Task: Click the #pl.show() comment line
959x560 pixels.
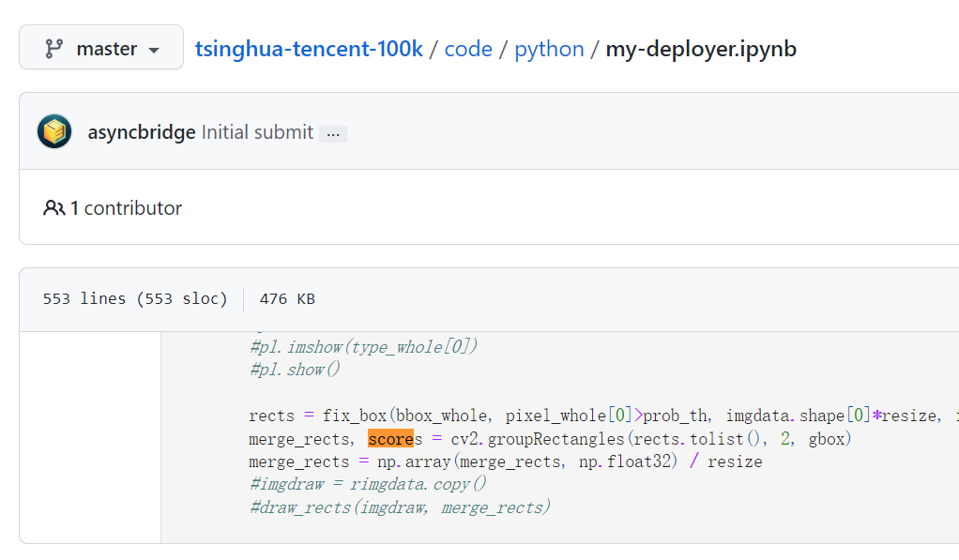Action: [295, 370]
